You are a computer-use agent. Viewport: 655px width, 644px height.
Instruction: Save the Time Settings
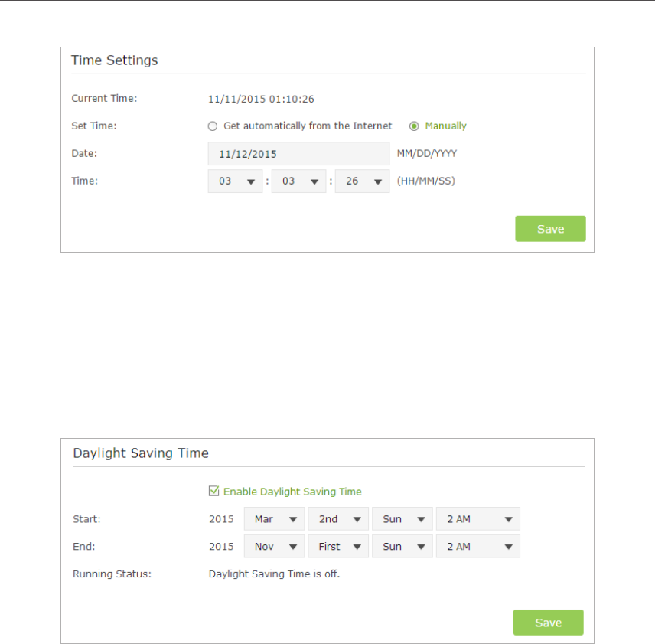coord(550,229)
